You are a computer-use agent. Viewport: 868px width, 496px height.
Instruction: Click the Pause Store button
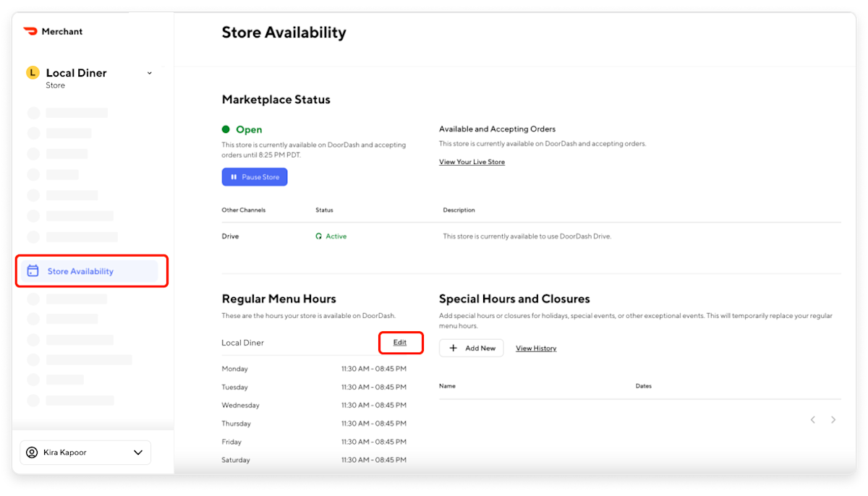[255, 177]
